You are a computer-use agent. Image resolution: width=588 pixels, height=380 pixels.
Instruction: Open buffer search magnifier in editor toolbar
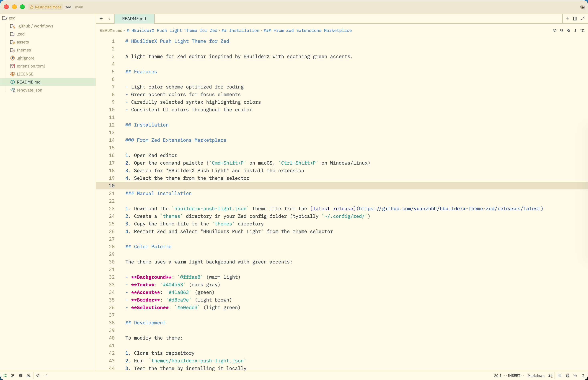click(x=562, y=30)
